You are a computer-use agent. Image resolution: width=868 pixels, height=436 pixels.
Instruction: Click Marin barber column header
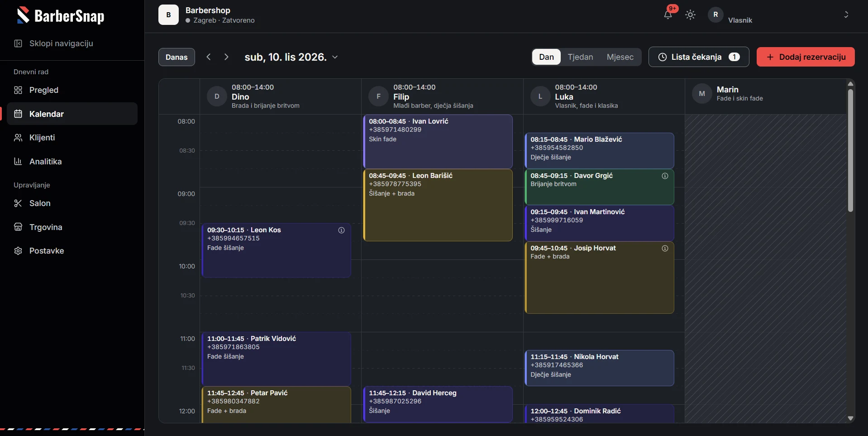(765, 96)
